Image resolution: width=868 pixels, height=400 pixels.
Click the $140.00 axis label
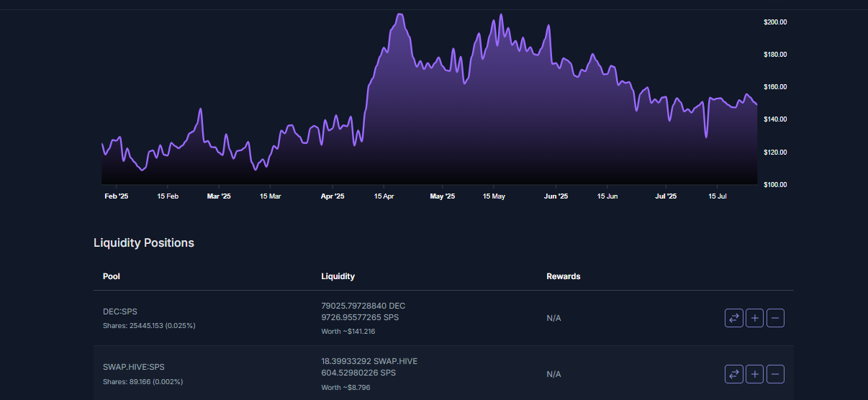(x=775, y=119)
